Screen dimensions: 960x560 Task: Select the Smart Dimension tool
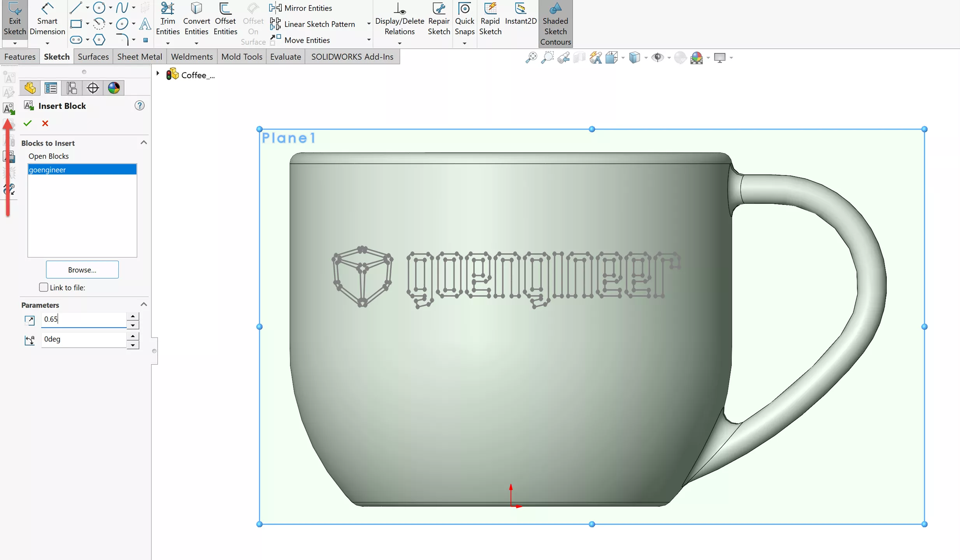tap(47, 19)
